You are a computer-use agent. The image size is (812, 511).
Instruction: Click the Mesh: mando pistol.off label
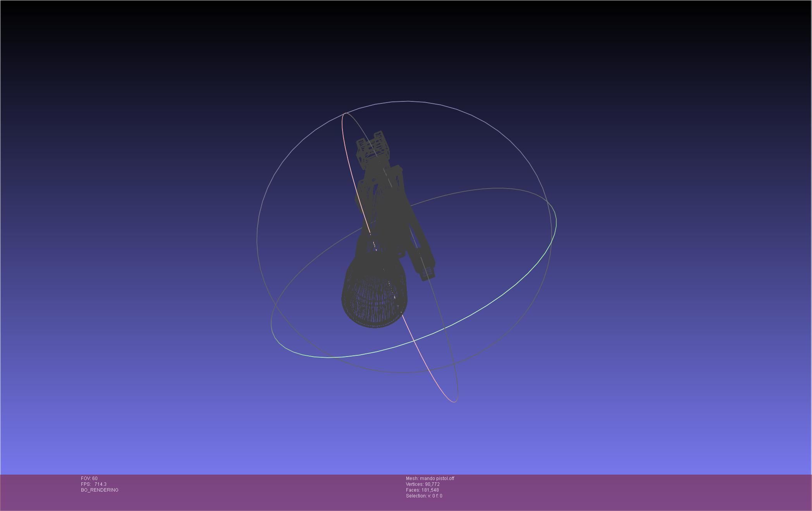pos(430,478)
